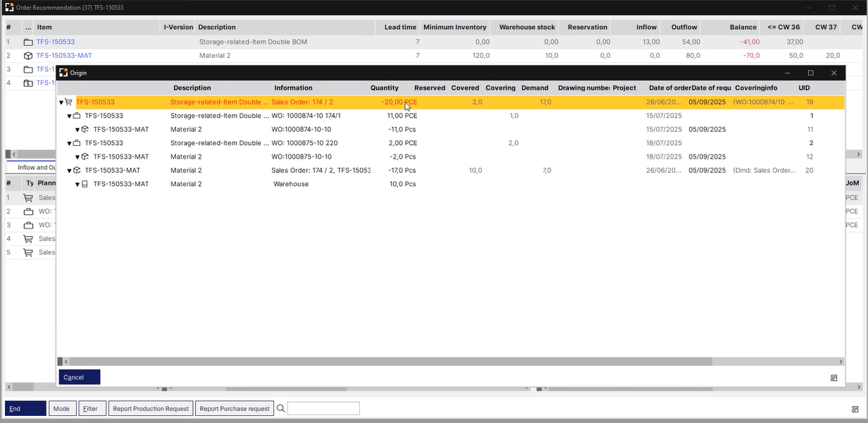
Task: Collapse the highlighted Sales Order 174/2 tree node
Action: (61, 102)
